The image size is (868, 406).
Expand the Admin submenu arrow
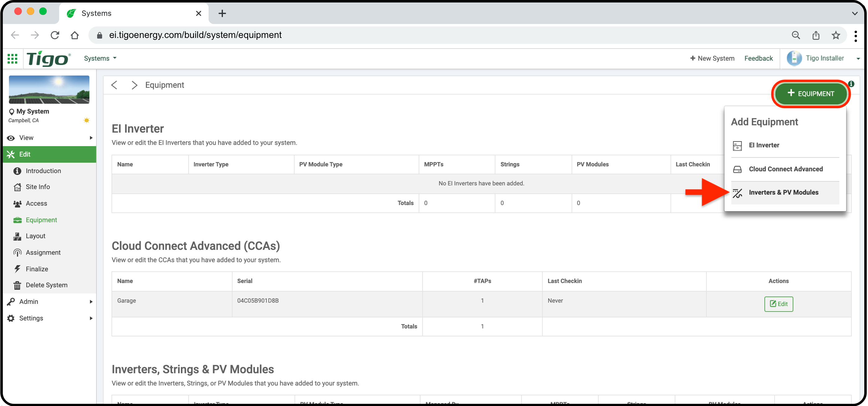[91, 302]
